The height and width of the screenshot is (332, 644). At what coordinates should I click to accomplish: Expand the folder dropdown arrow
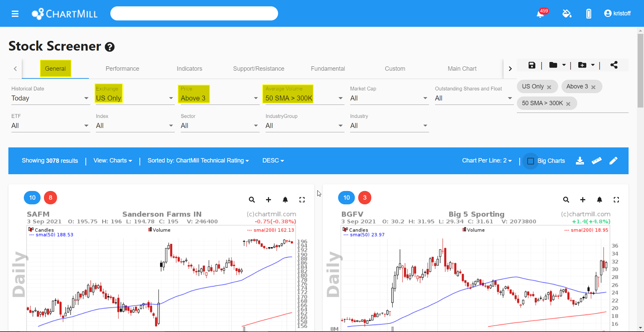[x=564, y=65]
